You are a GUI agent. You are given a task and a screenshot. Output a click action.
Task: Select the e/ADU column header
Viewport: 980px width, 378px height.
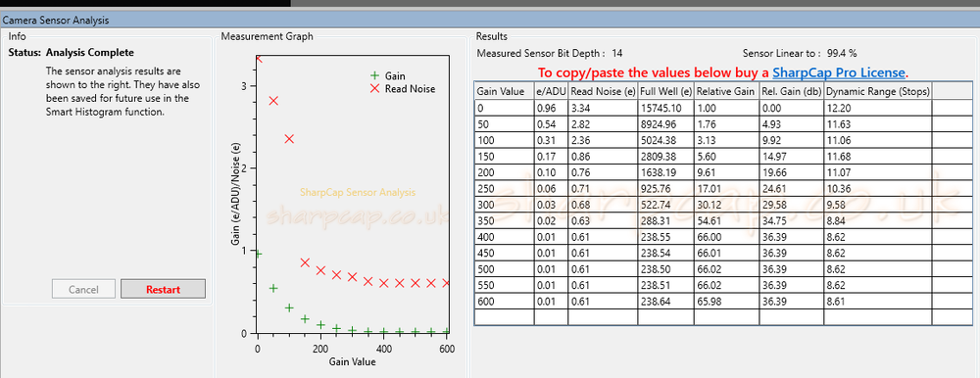[x=551, y=91]
